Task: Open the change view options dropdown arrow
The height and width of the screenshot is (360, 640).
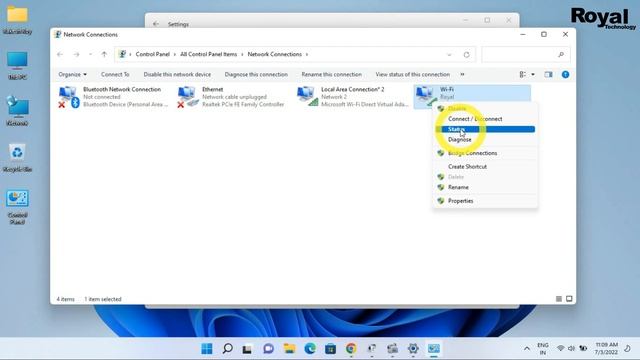Action: point(533,75)
